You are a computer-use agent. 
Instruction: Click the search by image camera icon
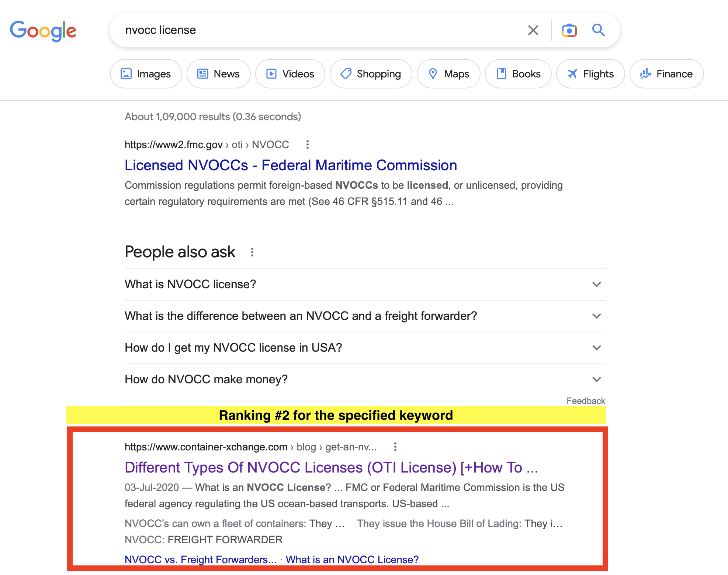(x=569, y=30)
